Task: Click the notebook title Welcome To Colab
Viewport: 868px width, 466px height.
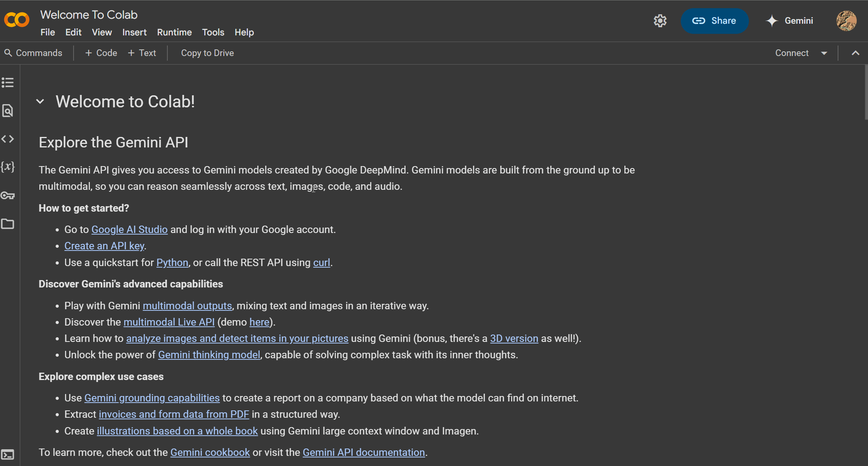Action: (x=89, y=15)
